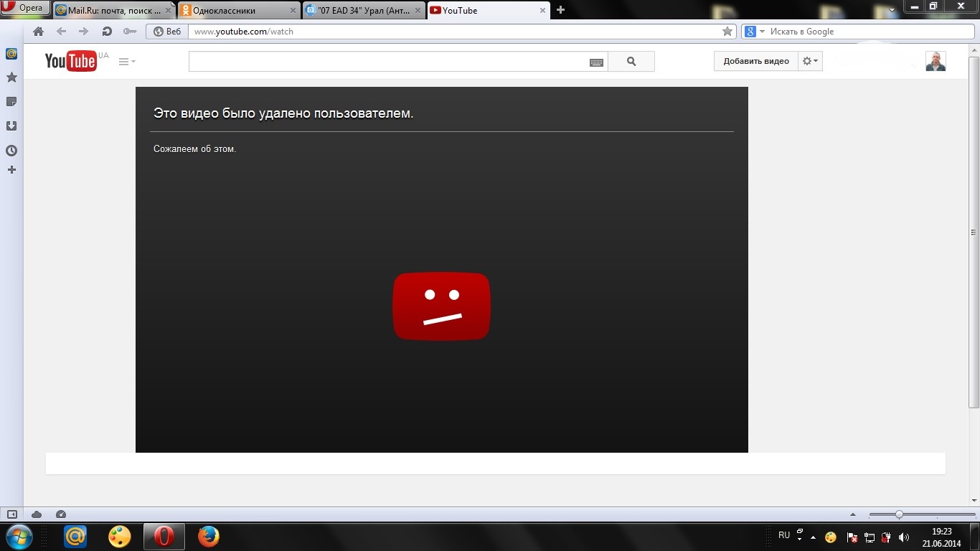
Task: Close the "07 EAD 34" Урал tab
Action: [417, 11]
